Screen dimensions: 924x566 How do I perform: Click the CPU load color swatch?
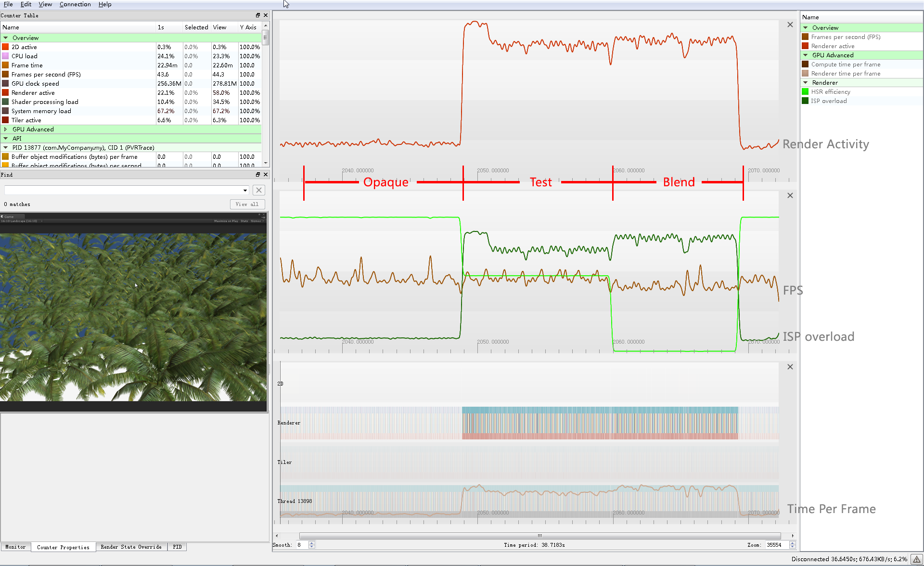[5, 56]
